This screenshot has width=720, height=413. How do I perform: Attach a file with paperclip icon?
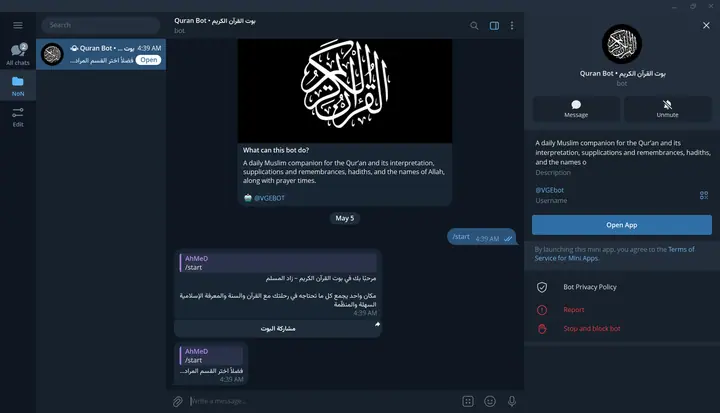pyautogui.click(x=178, y=402)
